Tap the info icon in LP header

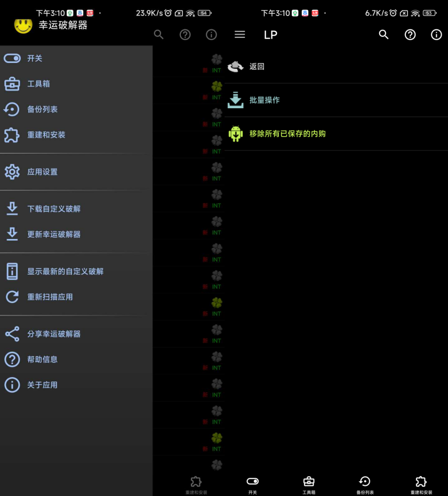[436, 35]
